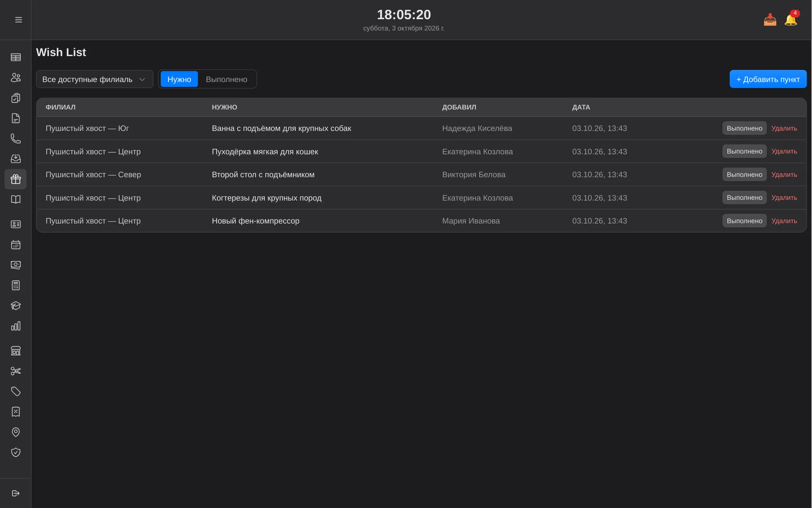This screenshot has height=508, width=812.
Task: Mark 'Второй стол с подъёмником' as Выполнено
Action: click(x=744, y=174)
